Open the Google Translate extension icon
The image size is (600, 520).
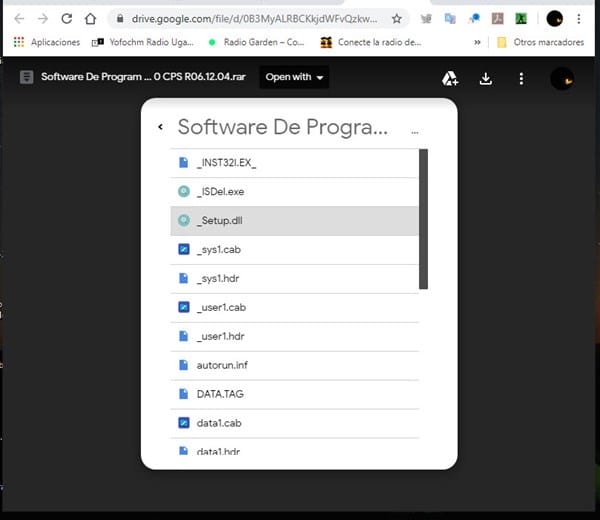pyautogui.click(x=450, y=18)
